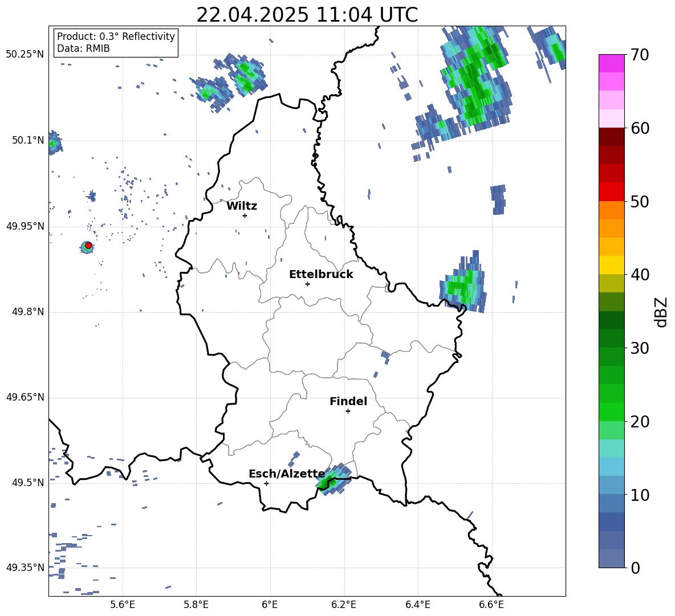Select the Findel city label

pos(348,401)
